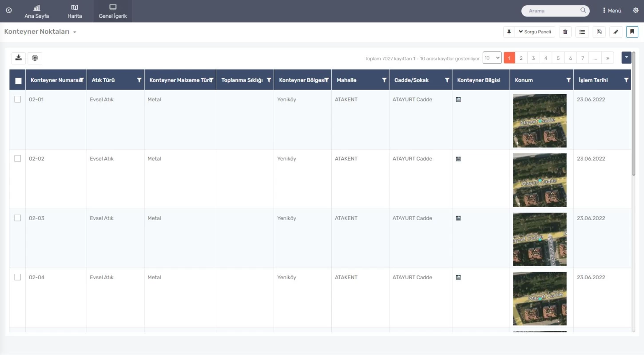
Task: Click 23.06.2022 date in row 02-02
Action: [591, 158]
